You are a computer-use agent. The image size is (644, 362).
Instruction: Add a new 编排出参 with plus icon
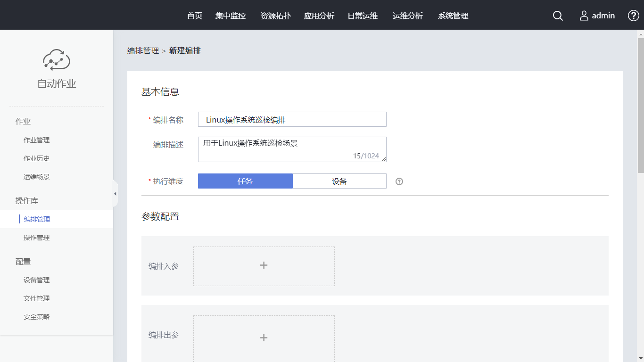(x=264, y=337)
